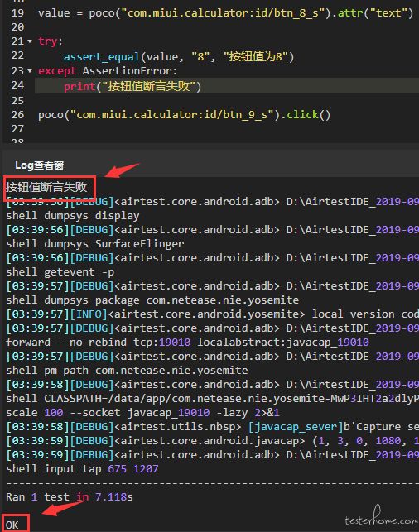
Task: Click the 'Ran 1 test in 7.118s' line
Action: pyautogui.click(x=70, y=497)
